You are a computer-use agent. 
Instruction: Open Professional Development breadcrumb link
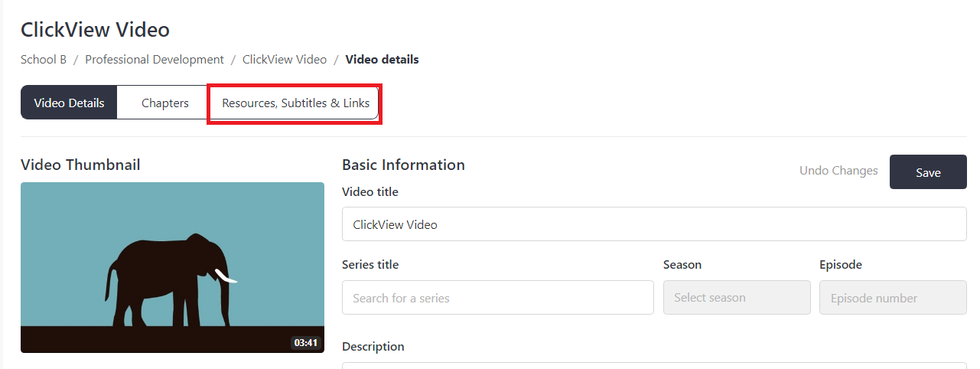tap(155, 59)
